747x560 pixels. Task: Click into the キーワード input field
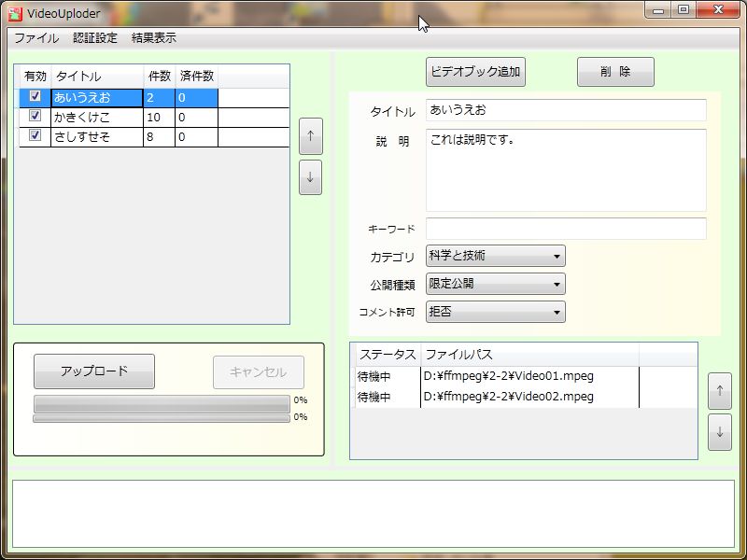click(566, 229)
